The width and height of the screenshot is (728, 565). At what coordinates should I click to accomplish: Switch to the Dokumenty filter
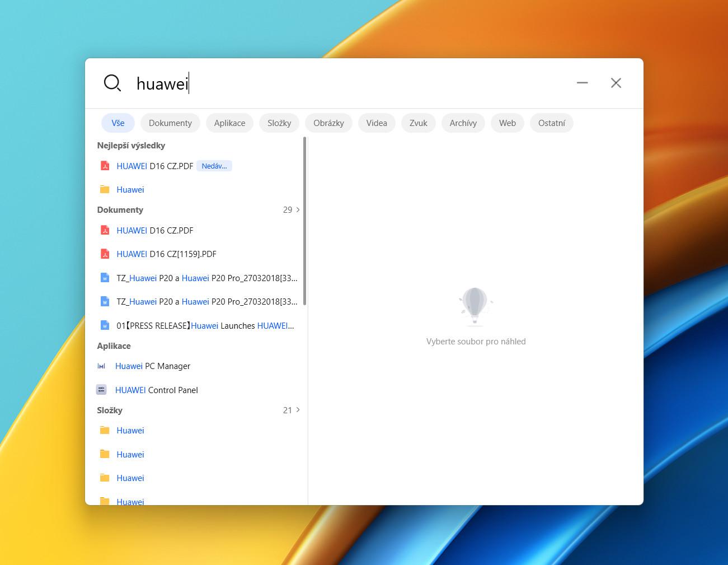pyautogui.click(x=170, y=123)
